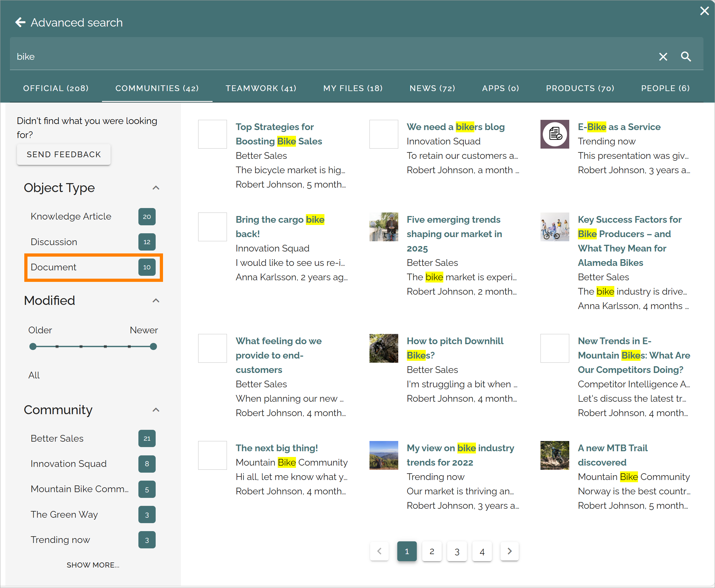715x588 pixels.
Task: Click the SEND FEEDBACK button
Action: click(x=64, y=154)
